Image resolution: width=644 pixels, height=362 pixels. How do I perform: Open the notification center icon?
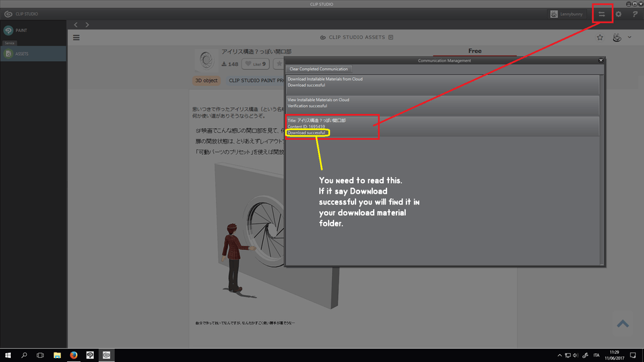633,355
